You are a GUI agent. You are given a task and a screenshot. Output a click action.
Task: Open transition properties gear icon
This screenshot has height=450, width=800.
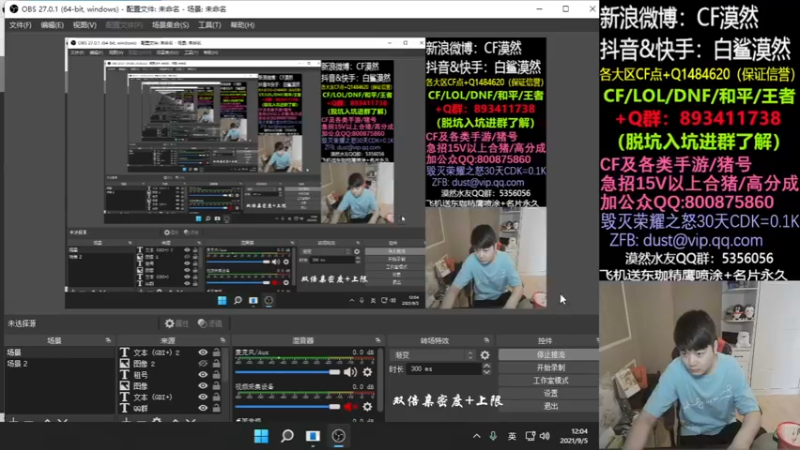(485, 355)
